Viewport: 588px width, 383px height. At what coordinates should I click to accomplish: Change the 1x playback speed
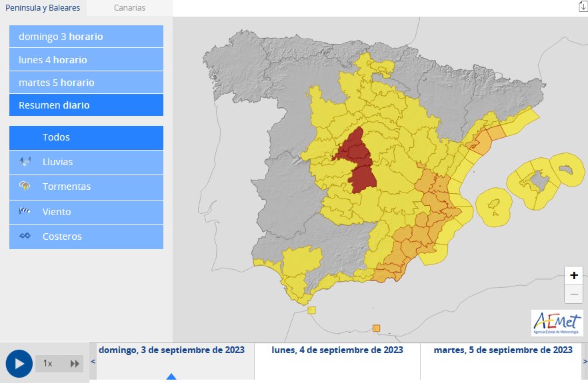coord(47,364)
